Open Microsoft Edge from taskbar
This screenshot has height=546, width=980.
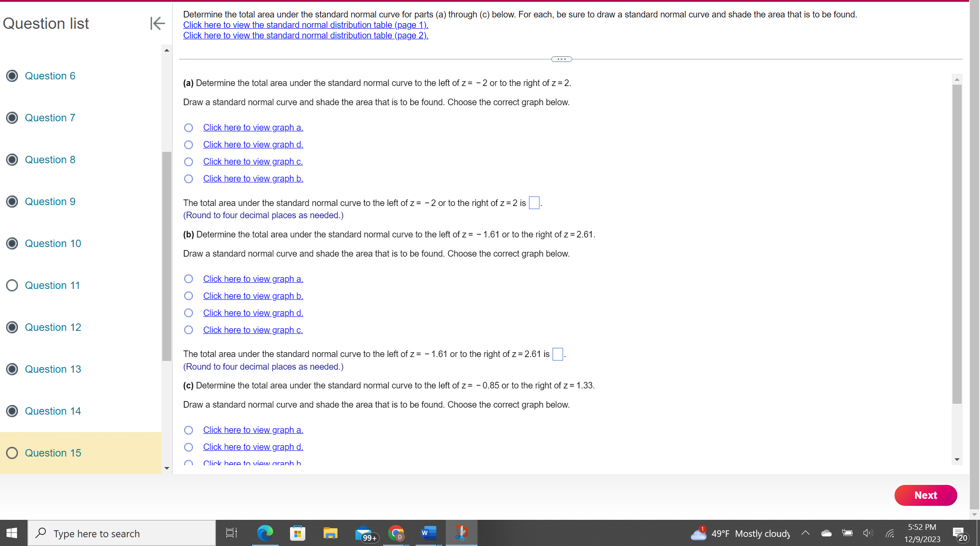tap(265, 533)
